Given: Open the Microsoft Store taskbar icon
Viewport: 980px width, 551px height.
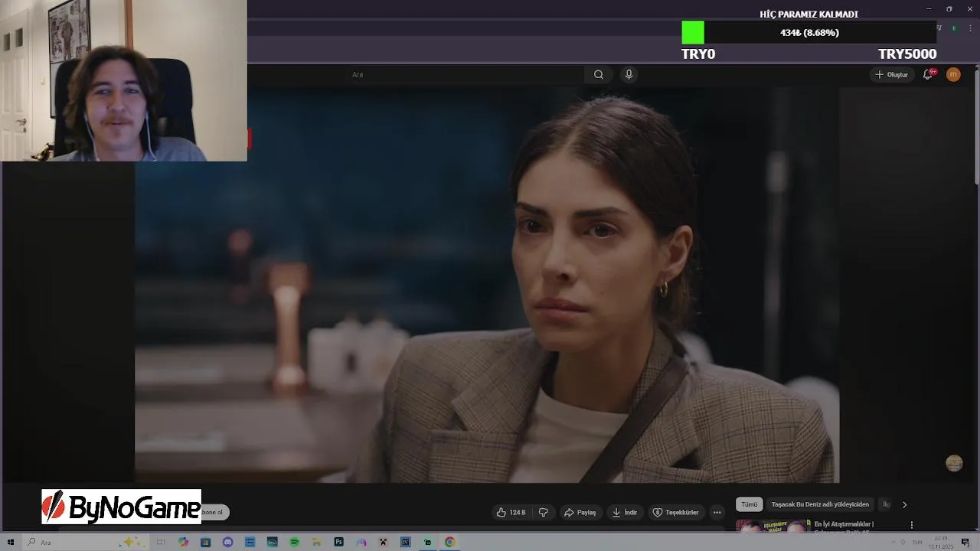Looking at the screenshot, I should pos(205,542).
